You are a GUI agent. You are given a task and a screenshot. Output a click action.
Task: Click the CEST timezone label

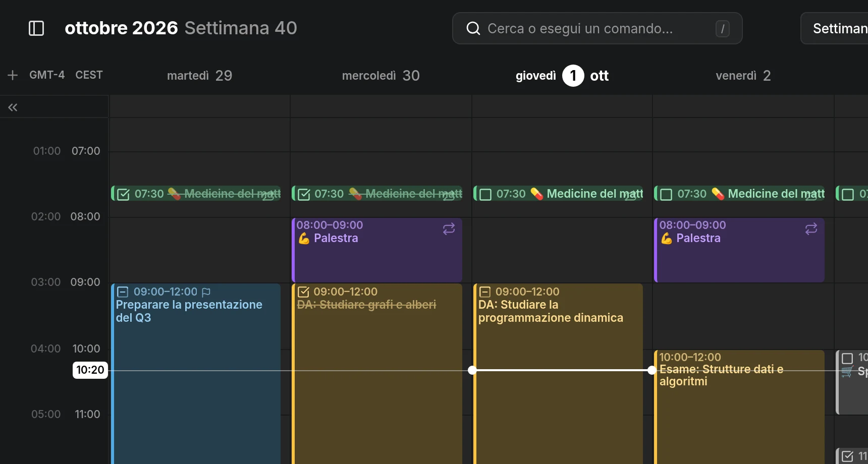89,75
